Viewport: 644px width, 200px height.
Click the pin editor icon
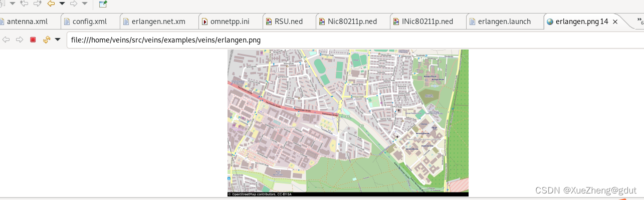pos(103,4)
